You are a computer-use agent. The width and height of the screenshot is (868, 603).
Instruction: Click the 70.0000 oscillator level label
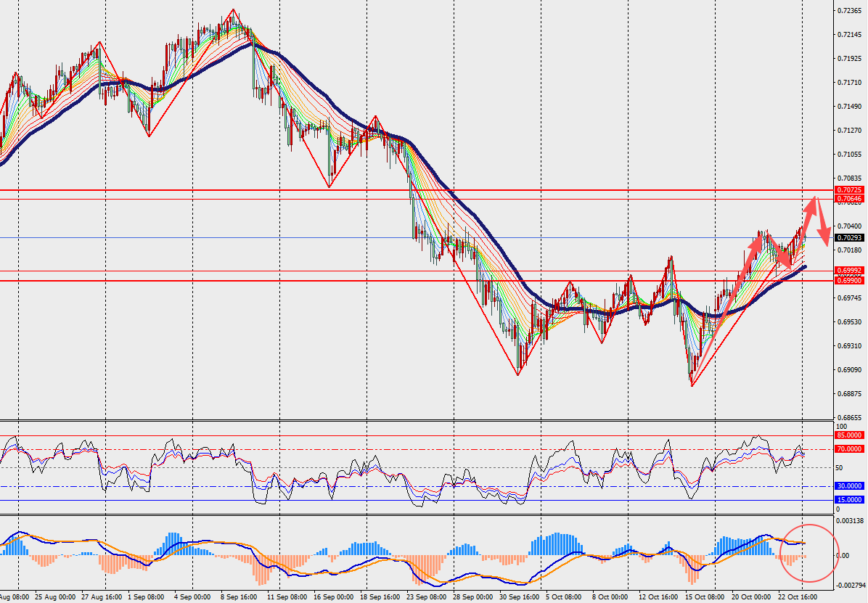tap(849, 449)
